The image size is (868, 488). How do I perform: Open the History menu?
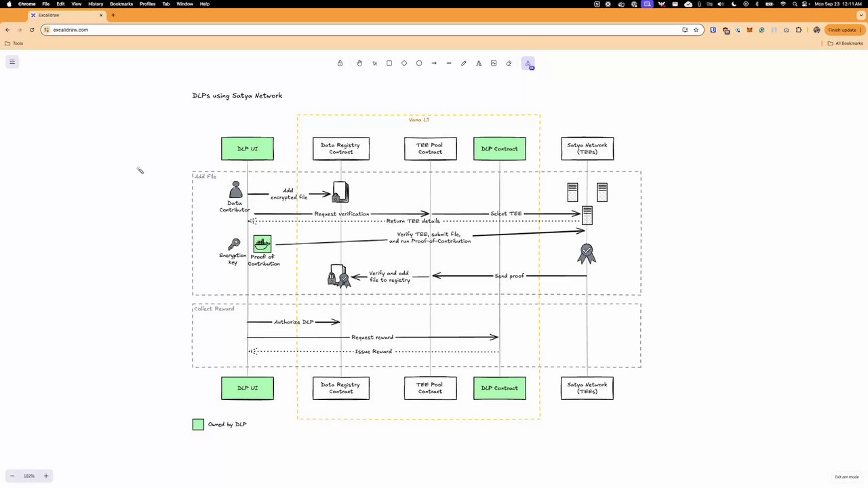click(96, 4)
